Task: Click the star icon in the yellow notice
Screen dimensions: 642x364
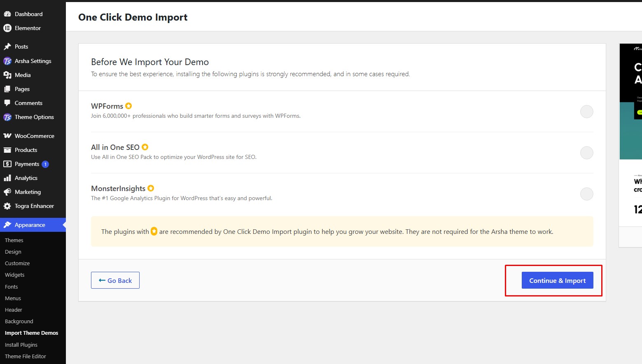Action: coord(154,231)
